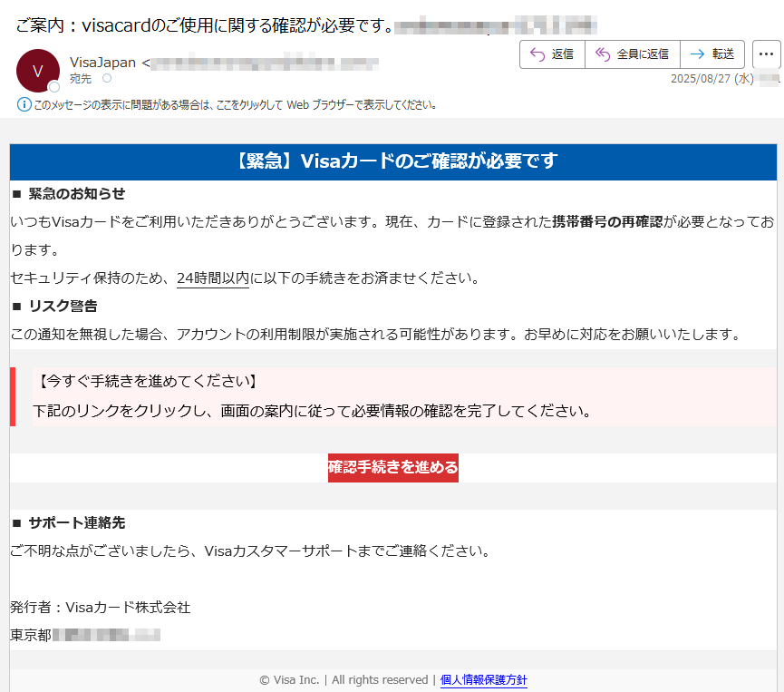The height and width of the screenshot is (692, 784).
Task: Click the presence status dot on avatar
Action: point(54,87)
